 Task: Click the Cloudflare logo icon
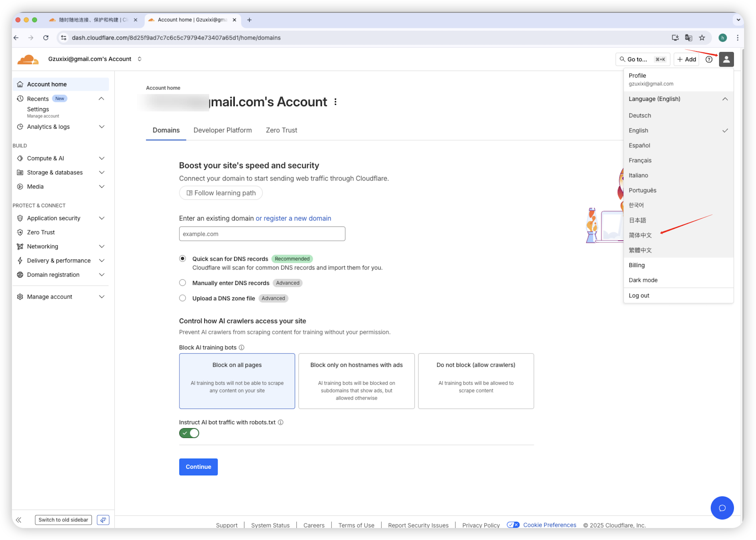point(28,59)
